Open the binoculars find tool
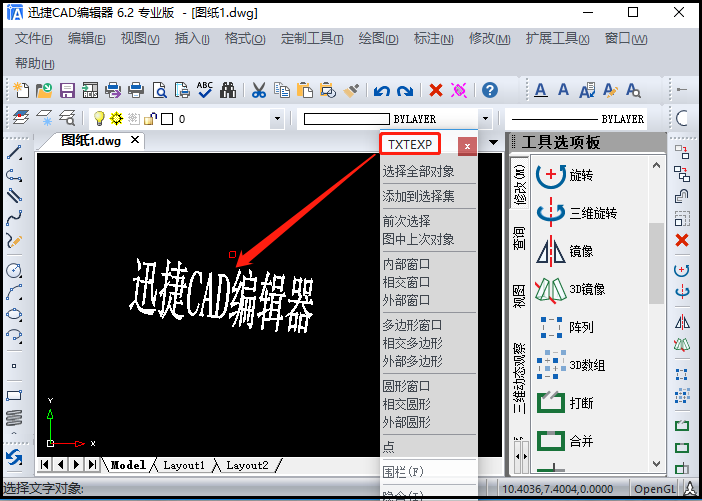The image size is (702, 501). coord(228,90)
